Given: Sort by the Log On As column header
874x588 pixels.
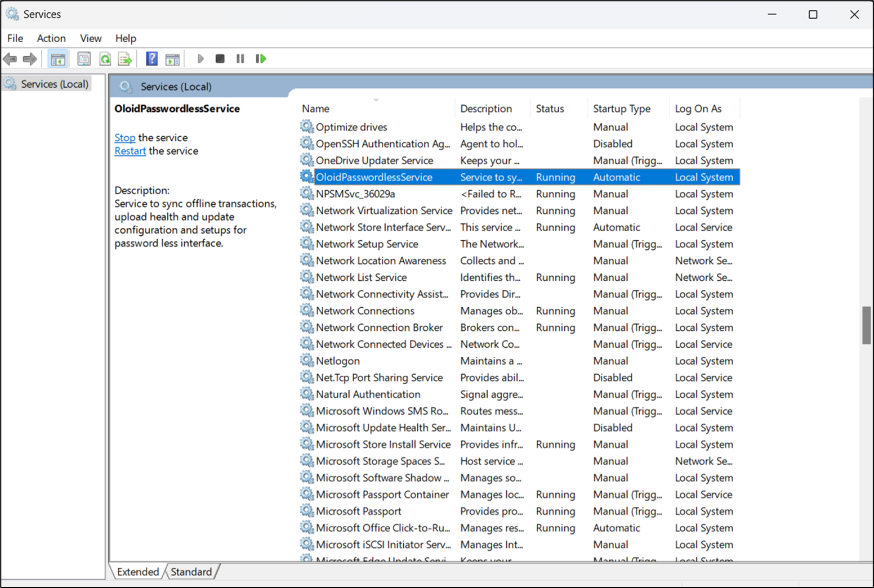Looking at the screenshot, I should coord(704,109).
